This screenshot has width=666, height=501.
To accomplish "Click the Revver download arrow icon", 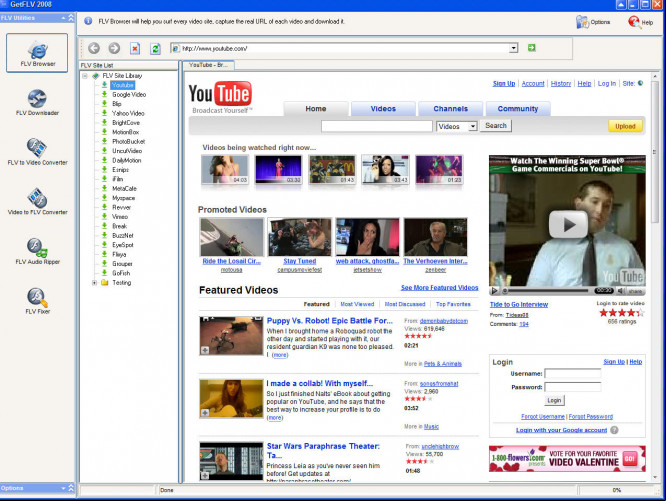I will (104, 207).
